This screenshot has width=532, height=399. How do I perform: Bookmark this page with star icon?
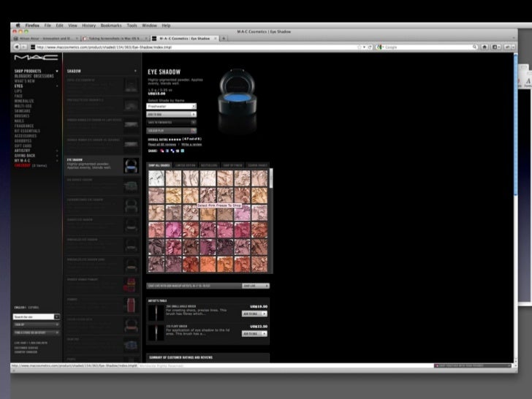[x=360, y=47]
